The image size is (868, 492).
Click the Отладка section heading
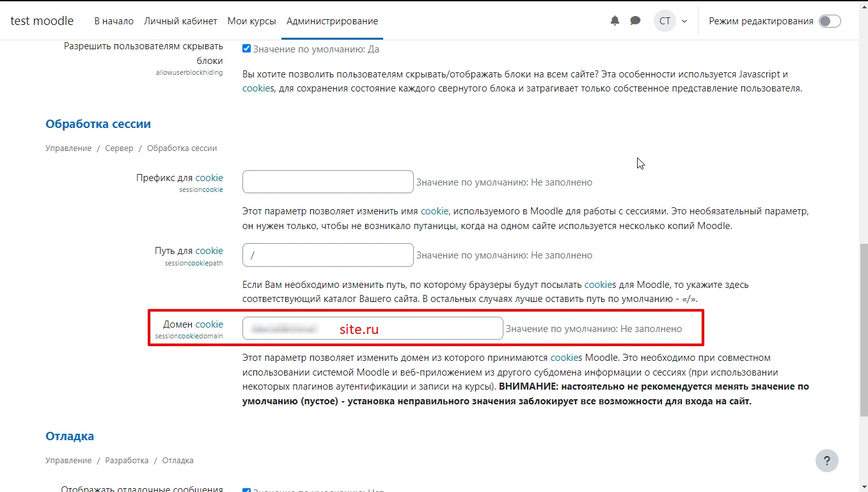point(70,436)
